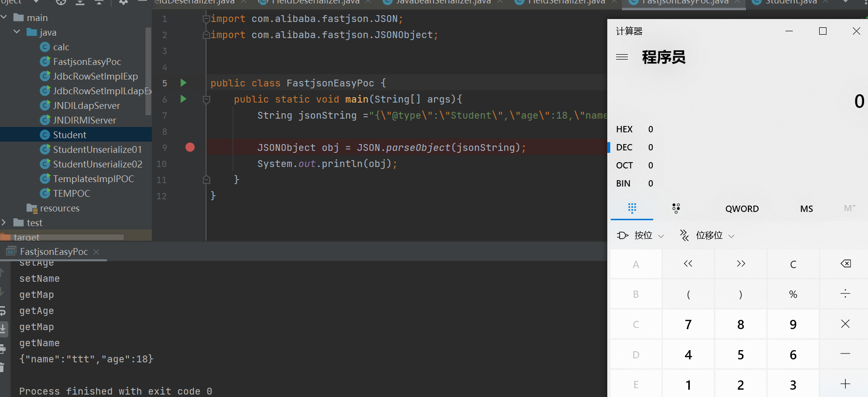Switch to the bit toggling keypad in calculator
868x397 pixels.
[676, 209]
